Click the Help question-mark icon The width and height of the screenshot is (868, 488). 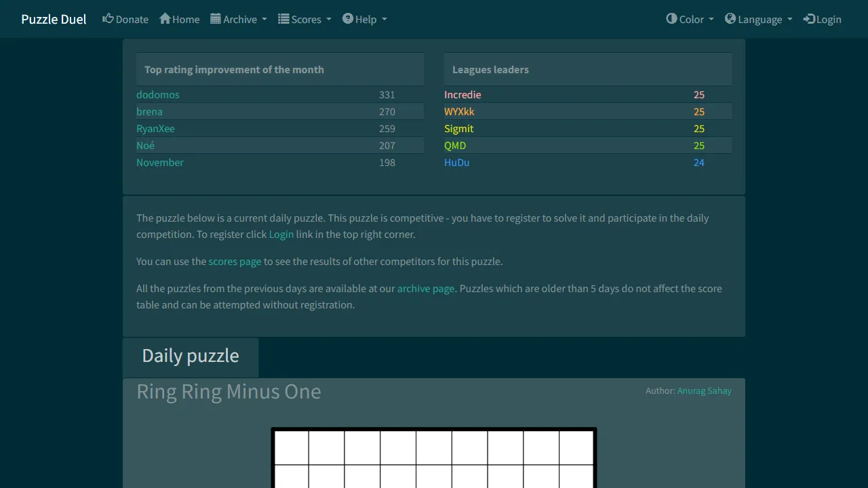click(349, 19)
